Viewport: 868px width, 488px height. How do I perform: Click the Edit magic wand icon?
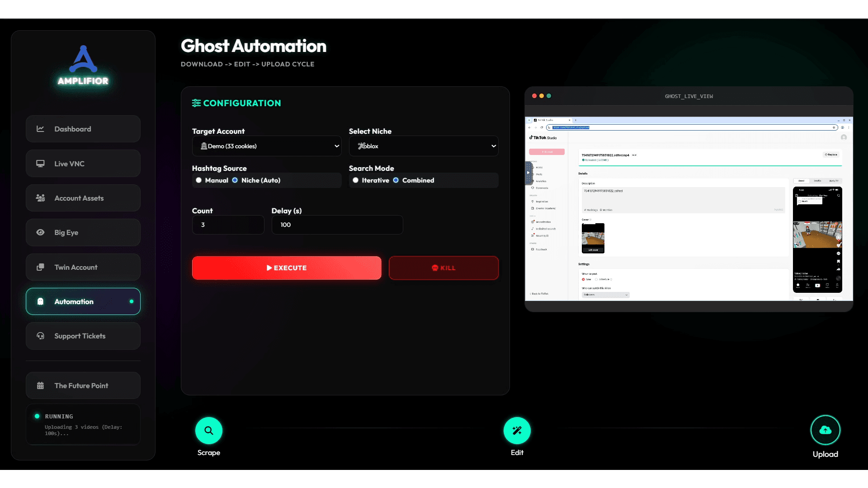coord(517,430)
